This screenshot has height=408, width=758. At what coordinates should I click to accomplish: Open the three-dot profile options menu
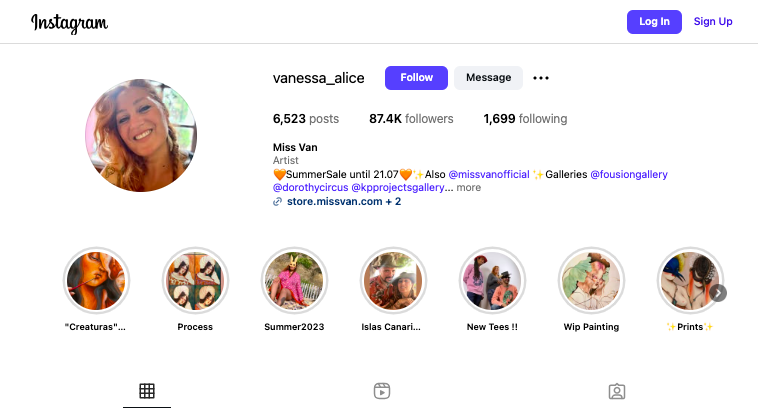[540, 78]
